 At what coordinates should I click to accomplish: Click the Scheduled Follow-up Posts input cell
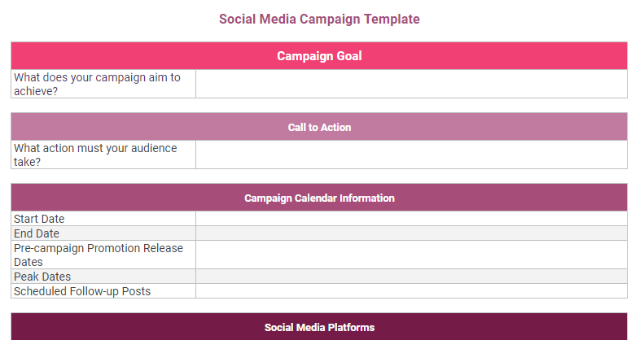click(x=411, y=290)
